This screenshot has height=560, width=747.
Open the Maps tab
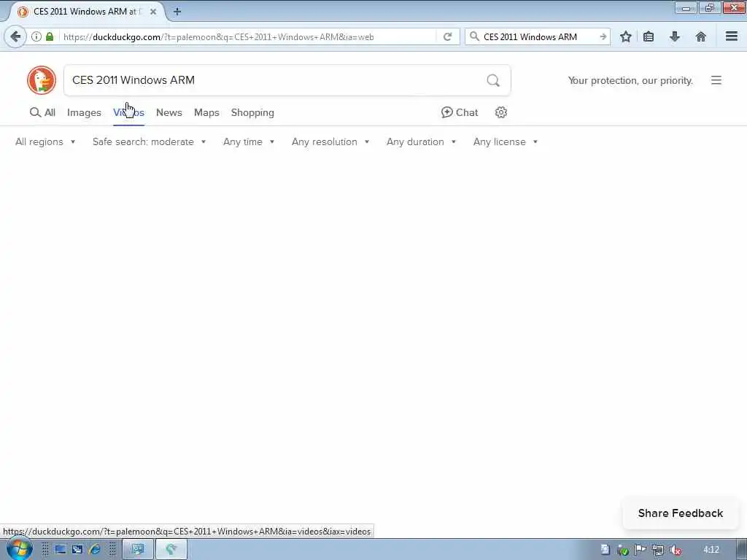point(206,112)
